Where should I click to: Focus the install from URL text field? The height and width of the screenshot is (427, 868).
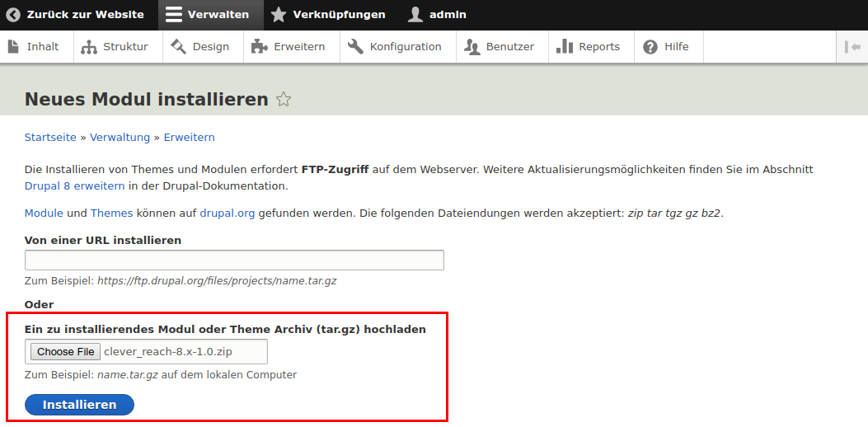[234, 260]
